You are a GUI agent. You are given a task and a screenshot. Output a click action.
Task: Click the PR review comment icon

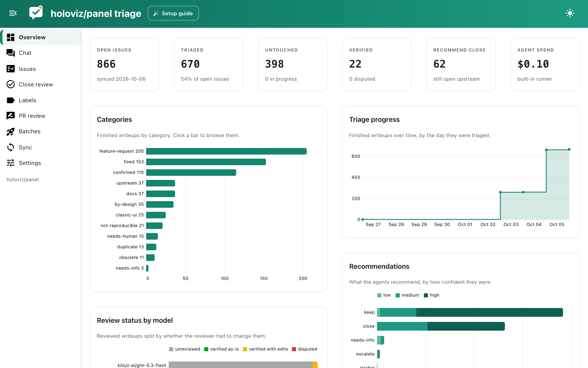[11, 116]
